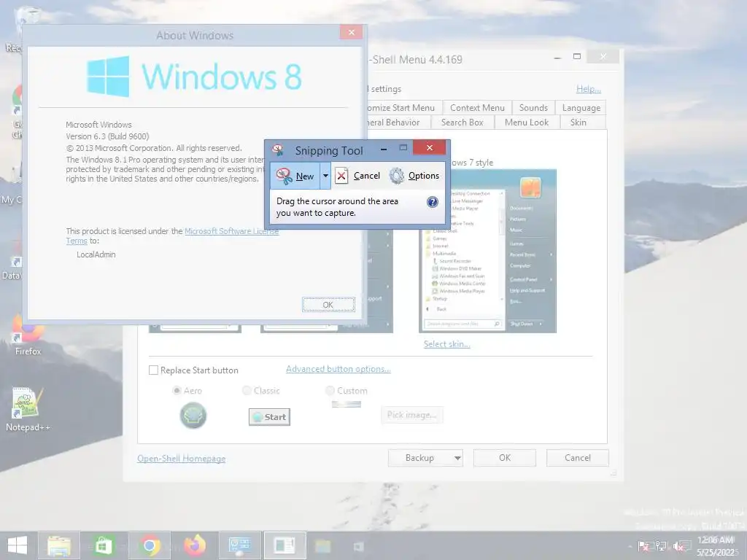Image resolution: width=747 pixels, height=560 pixels.
Task: Open the Notepad++ desktop shortcut
Action: click(x=28, y=410)
